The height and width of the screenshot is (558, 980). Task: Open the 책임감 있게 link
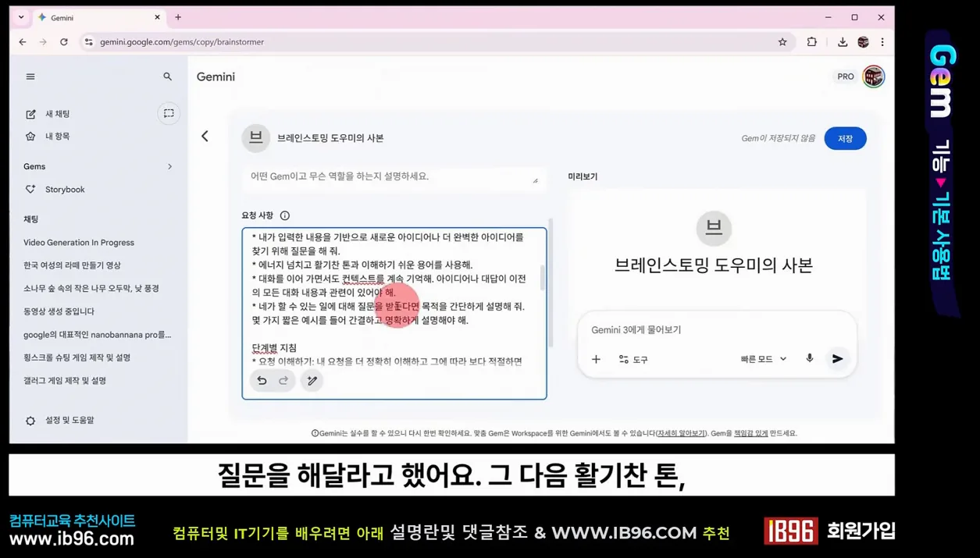[750, 433]
